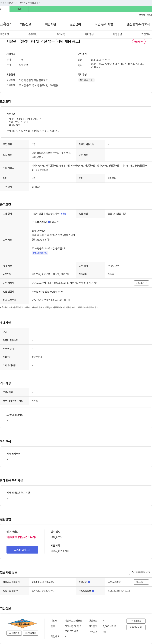Click the help icon beside 구인인증번호
Image resolution: width=152 pixels, height=644 pixels.
(93, 591)
